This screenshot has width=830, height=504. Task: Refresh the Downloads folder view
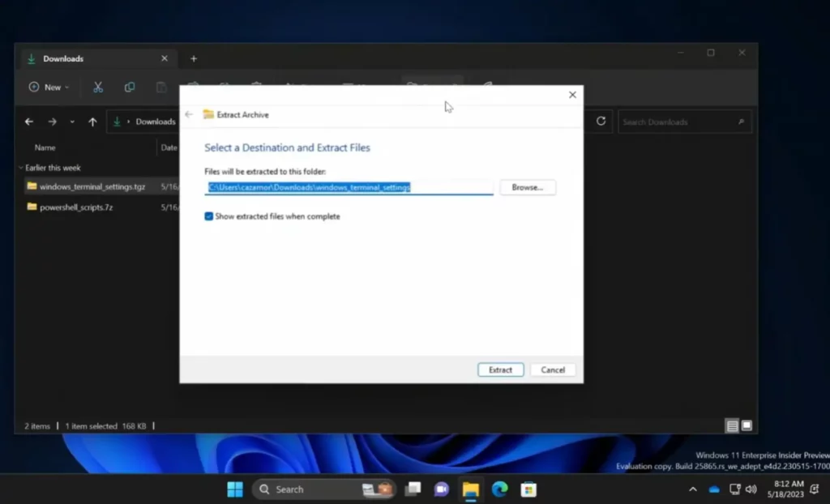[x=601, y=121]
